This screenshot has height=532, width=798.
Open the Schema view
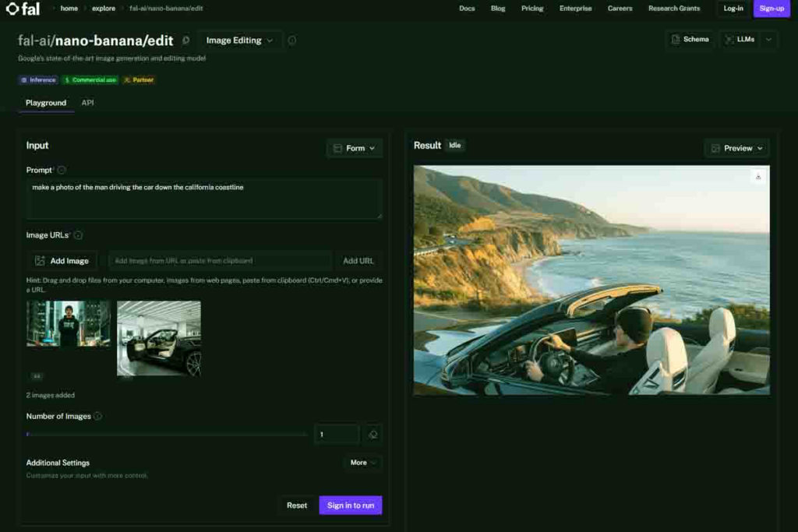689,40
